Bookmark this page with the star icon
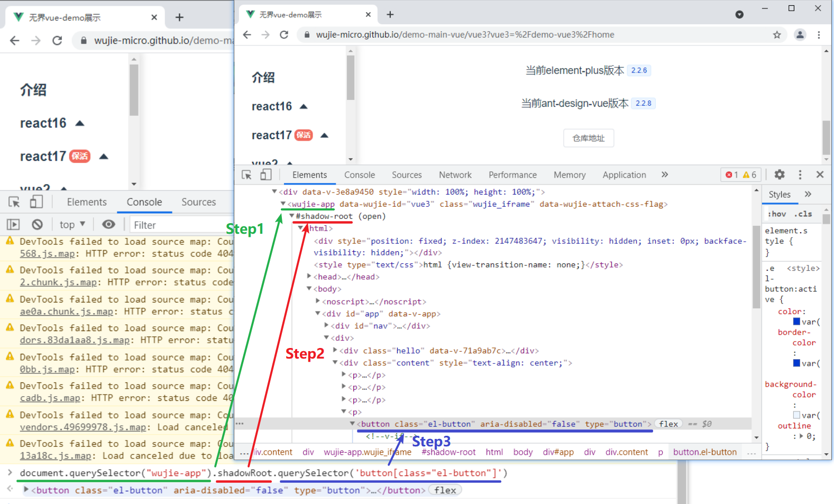Viewport: 834px width, 504px height. click(x=777, y=35)
